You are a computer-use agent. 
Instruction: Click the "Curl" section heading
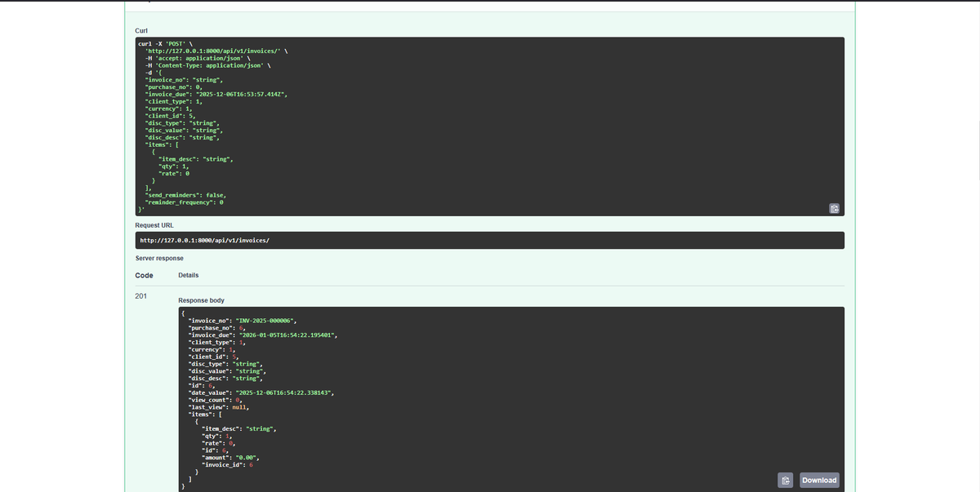tap(141, 30)
